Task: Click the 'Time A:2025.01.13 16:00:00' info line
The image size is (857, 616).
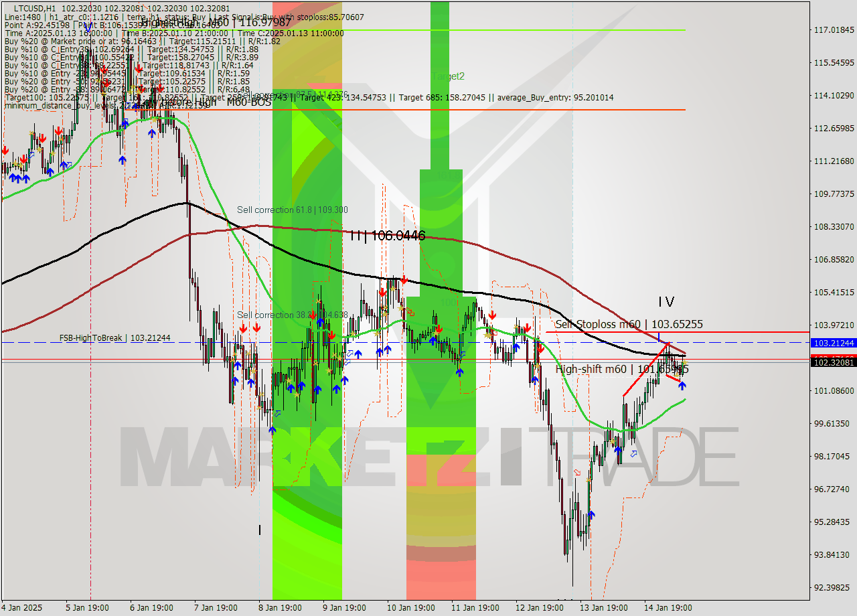Action: point(174,33)
